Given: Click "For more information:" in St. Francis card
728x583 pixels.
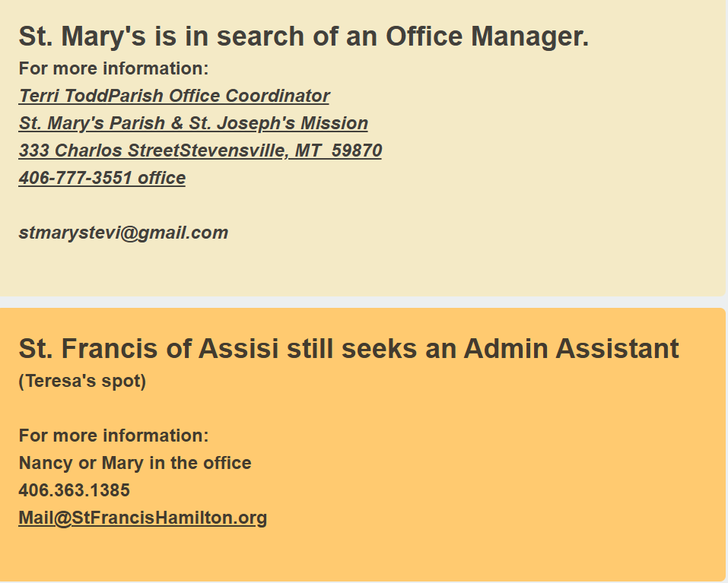Looking at the screenshot, I should 113,436.
